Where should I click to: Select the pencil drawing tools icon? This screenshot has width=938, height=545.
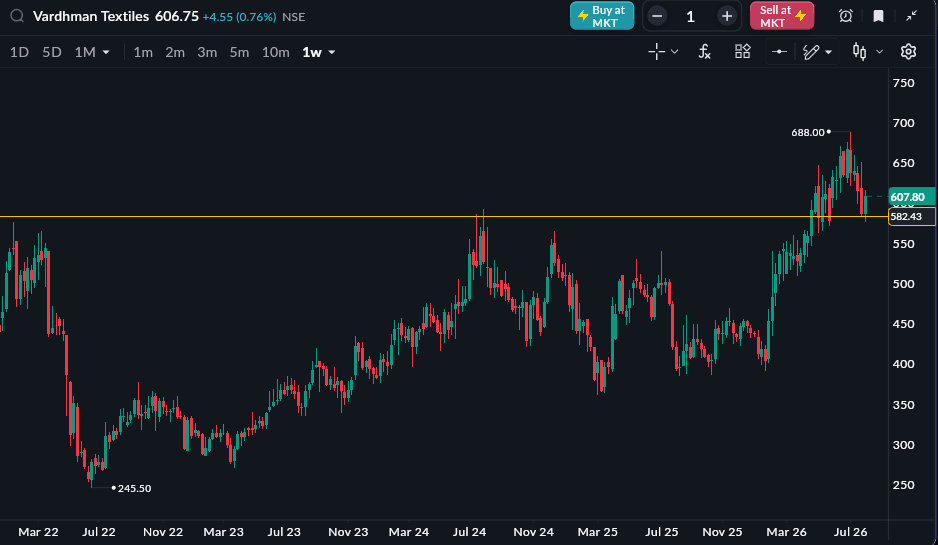click(811, 52)
